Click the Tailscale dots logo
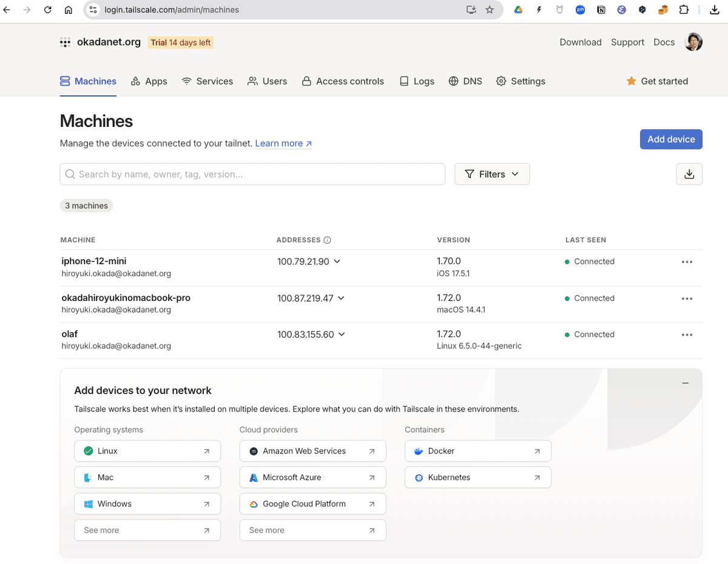Image resolution: width=728 pixels, height=564 pixels. point(65,42)
